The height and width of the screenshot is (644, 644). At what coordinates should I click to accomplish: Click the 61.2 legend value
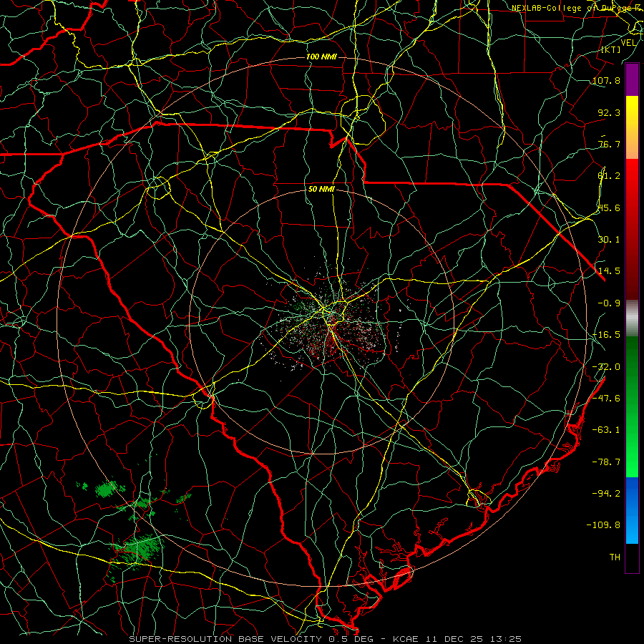[x=609, y=176]
